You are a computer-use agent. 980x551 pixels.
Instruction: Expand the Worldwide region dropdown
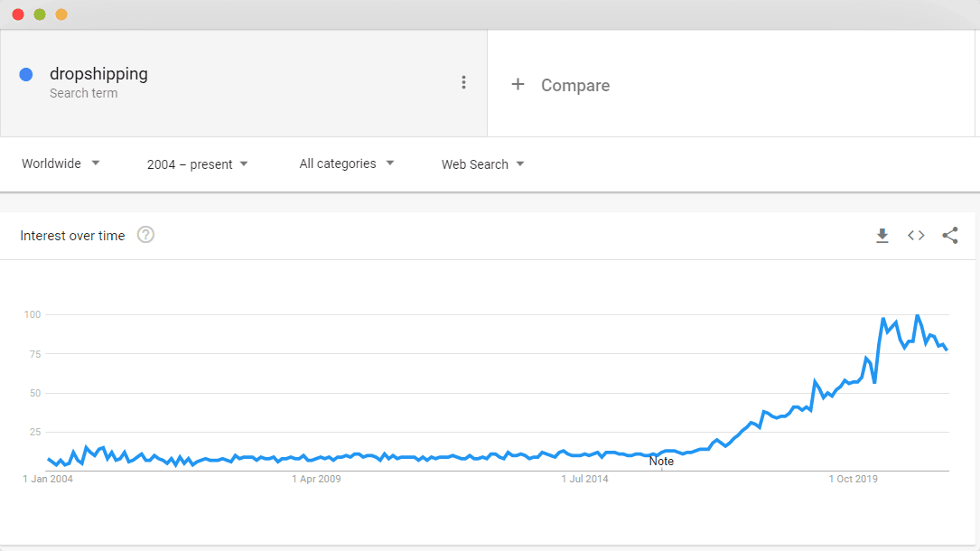pos(61,163)
